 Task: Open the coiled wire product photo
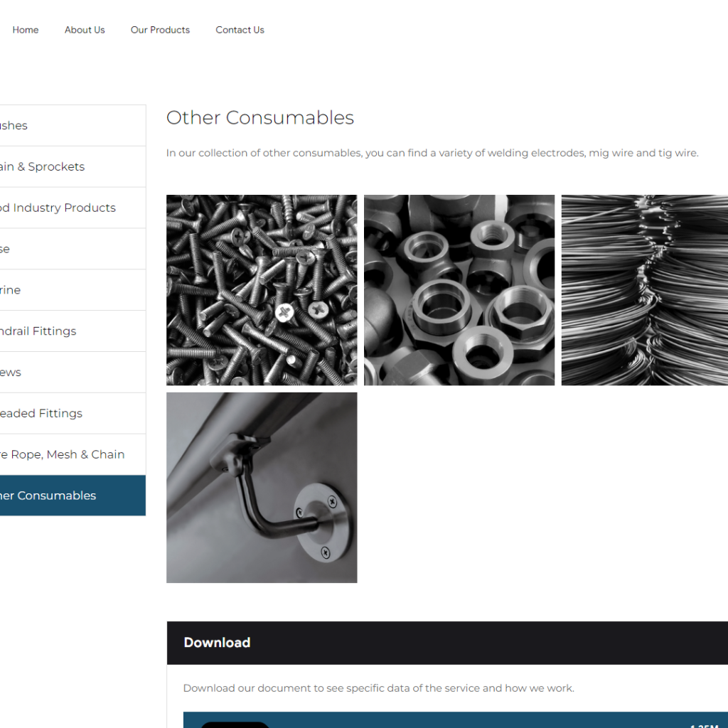(645, 290)
